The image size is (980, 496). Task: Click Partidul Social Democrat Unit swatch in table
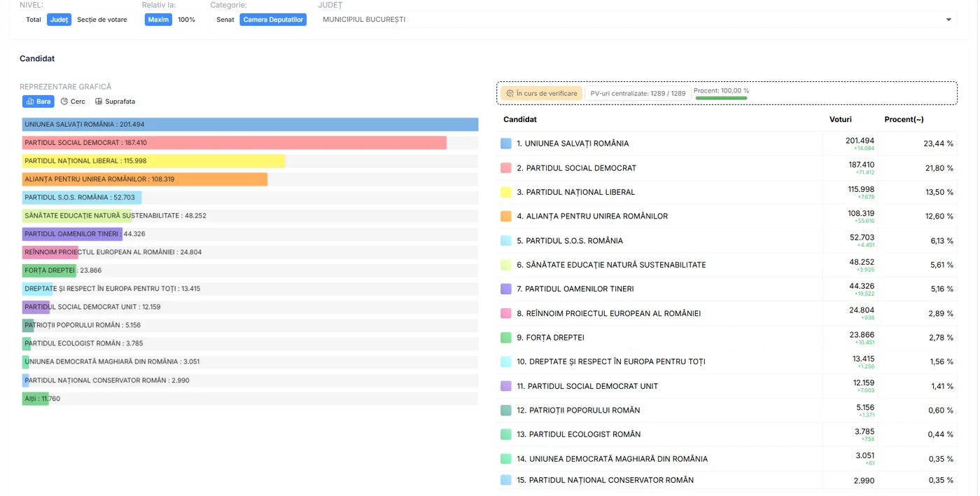(506, 386)
